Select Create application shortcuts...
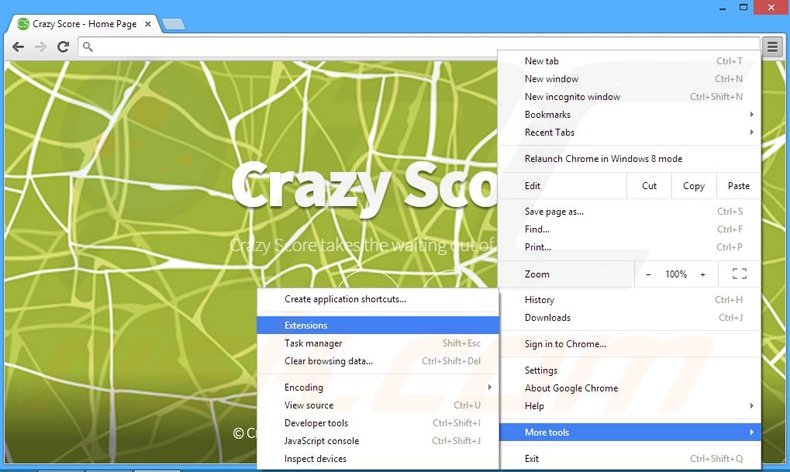Viewport: 790px width, 472px height. 378,299
